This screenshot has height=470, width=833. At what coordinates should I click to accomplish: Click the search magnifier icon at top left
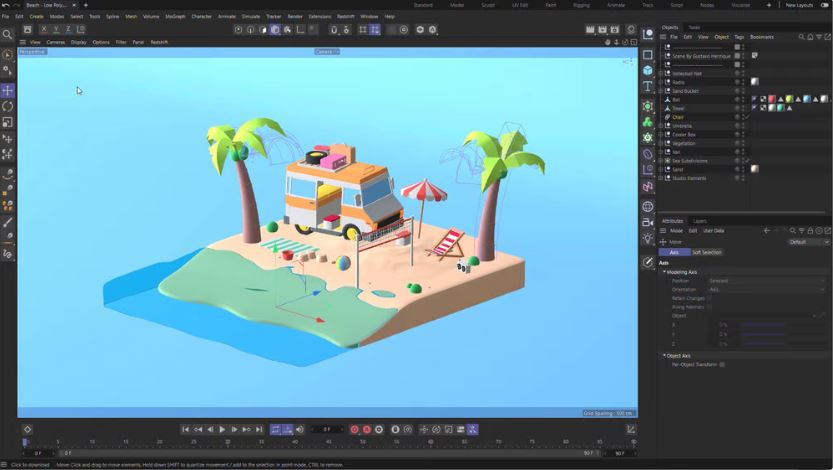click(8, 35)
